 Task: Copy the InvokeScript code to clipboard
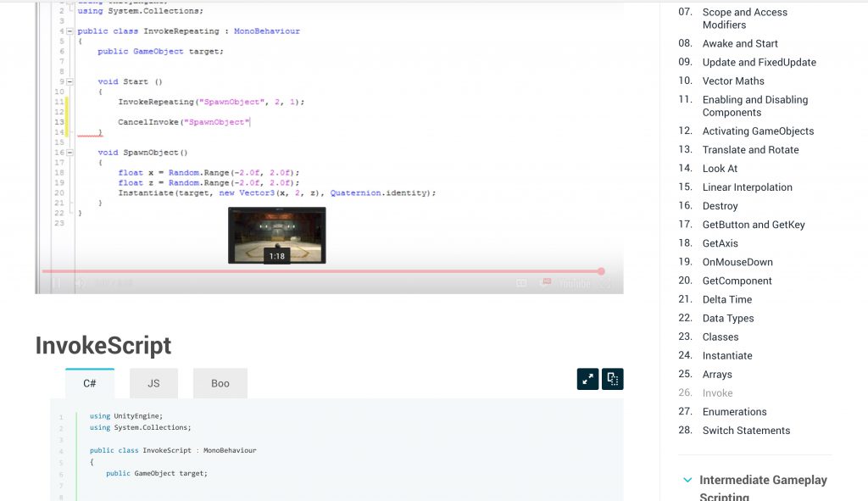pyautogui.click(x=612, y=379)
